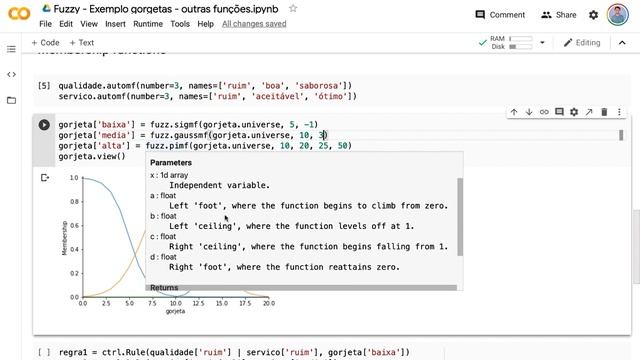Copy link to cell icon
The image size is (640, 360).
tap(544, 112)
